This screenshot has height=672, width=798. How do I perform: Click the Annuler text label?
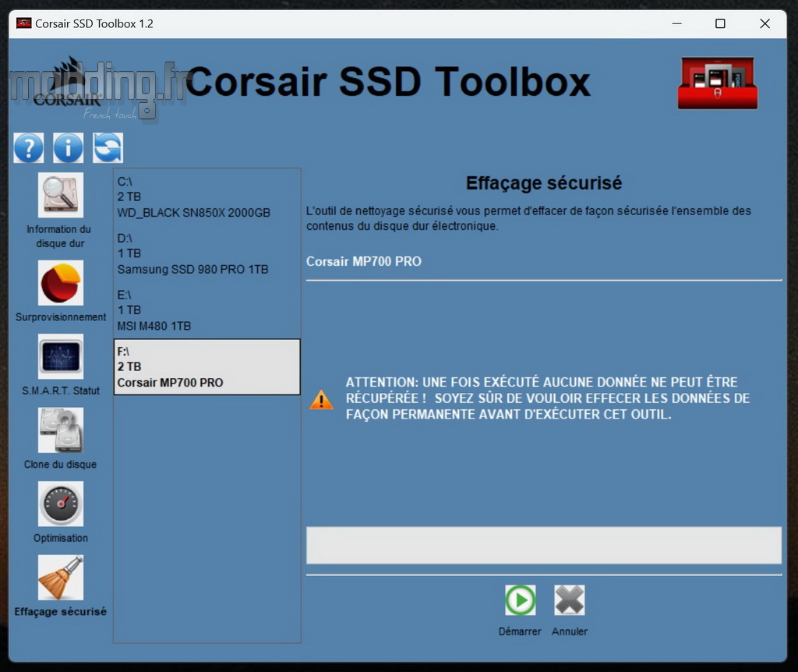tap(570, 631)
